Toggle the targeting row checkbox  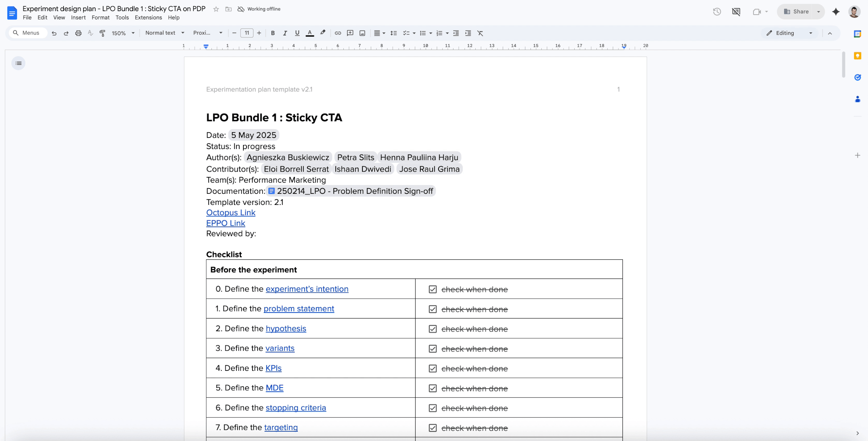(x=433, y=428)
